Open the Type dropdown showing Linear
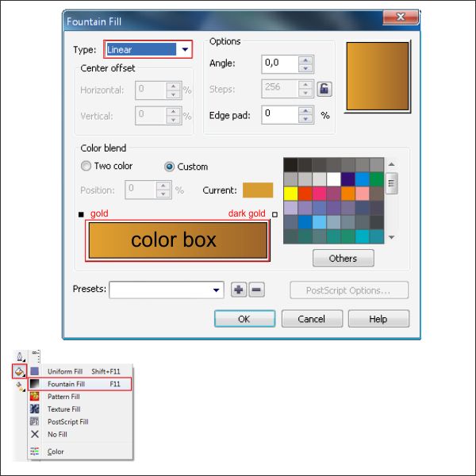The image size is (476, 476). tap(148, 49)
